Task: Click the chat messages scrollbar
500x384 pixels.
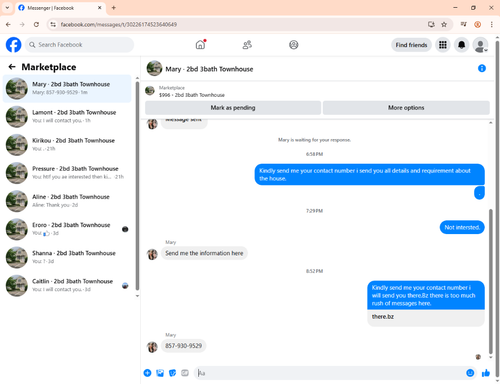Action: (x=491, y=282)
